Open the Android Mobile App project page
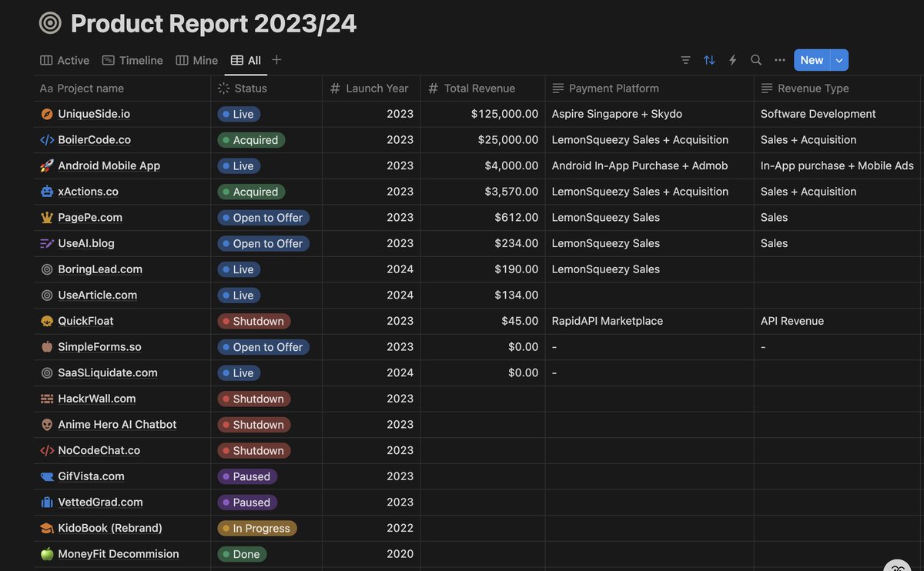 (x=109, y=165)
